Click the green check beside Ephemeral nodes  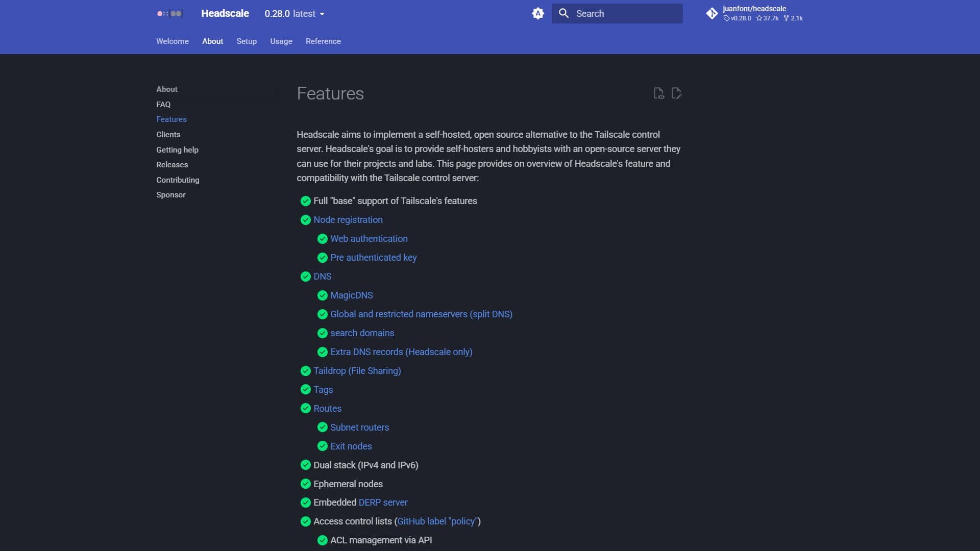(x=306, y=484)
